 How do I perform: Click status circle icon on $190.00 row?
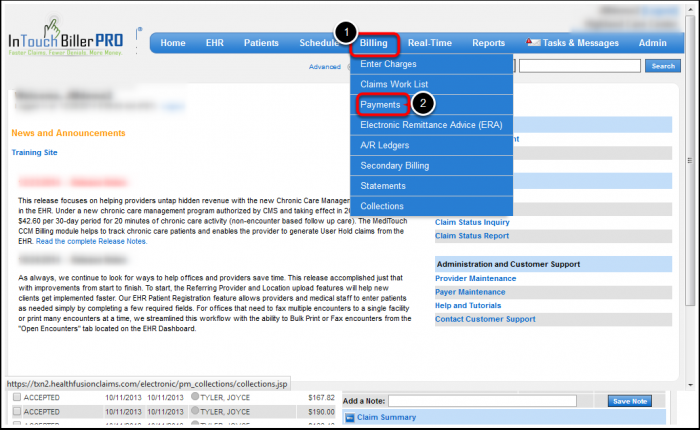(196, 411)
